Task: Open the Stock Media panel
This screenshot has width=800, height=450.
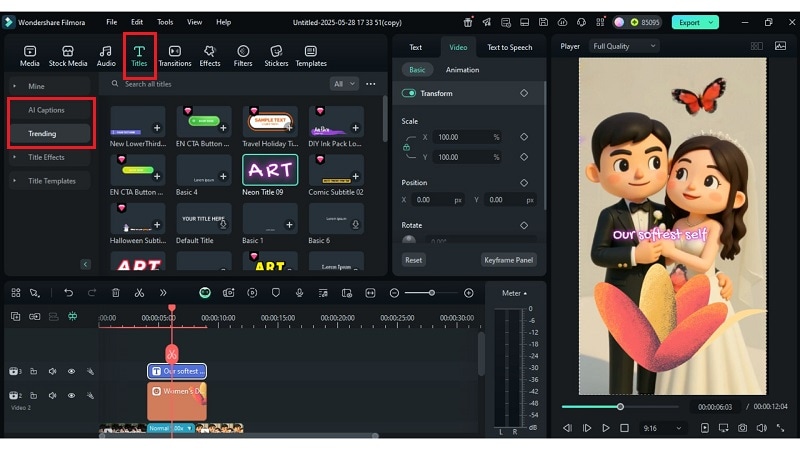Action: tap(68, 56)
